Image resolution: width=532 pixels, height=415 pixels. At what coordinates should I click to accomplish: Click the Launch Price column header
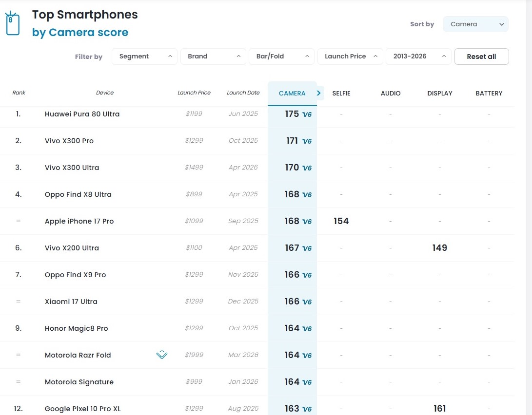coord(194,93)
